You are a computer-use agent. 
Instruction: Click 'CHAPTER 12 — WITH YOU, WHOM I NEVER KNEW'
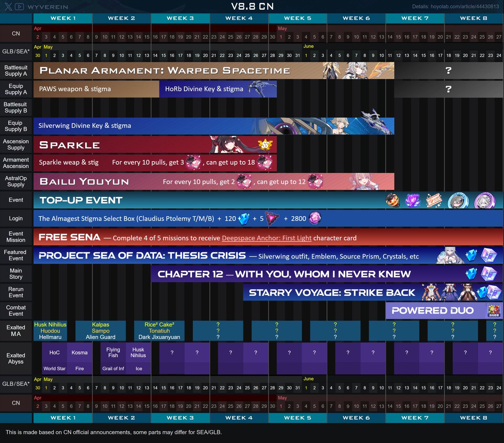[284, 274]
